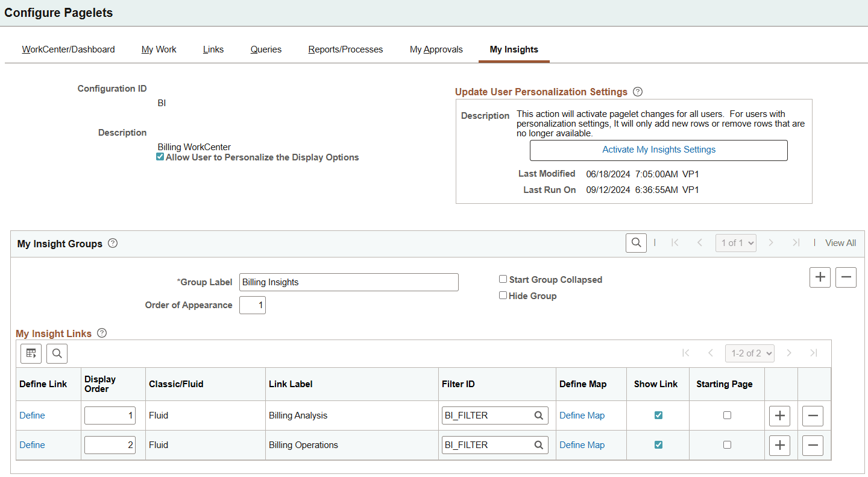The height and width of the screenshot is (477, 868).
Task: Switch to the My Work tab
Action: 159,49
